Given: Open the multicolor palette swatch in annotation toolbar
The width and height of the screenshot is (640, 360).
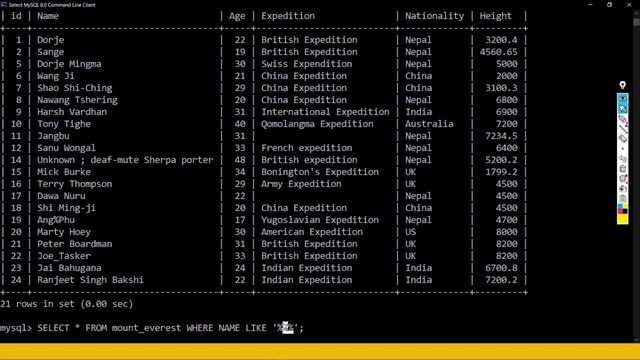Looking at the screenshot, I should [x=622, y=209].
